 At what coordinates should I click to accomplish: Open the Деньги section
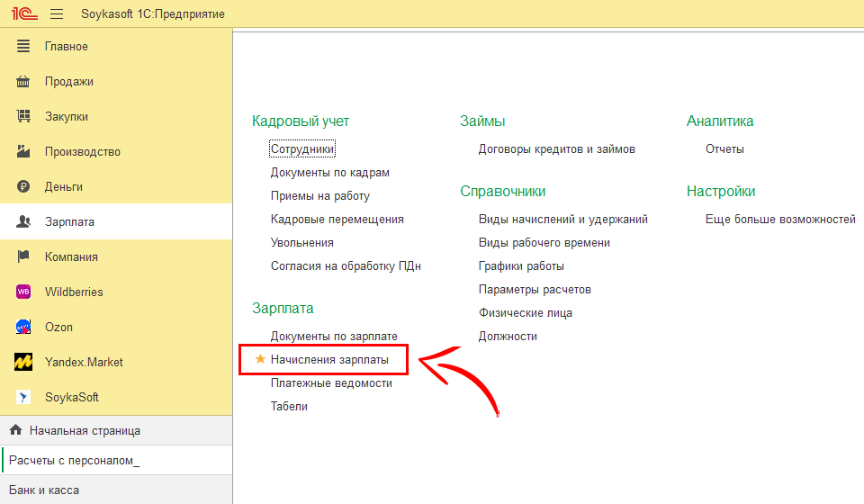coord(116,186)
